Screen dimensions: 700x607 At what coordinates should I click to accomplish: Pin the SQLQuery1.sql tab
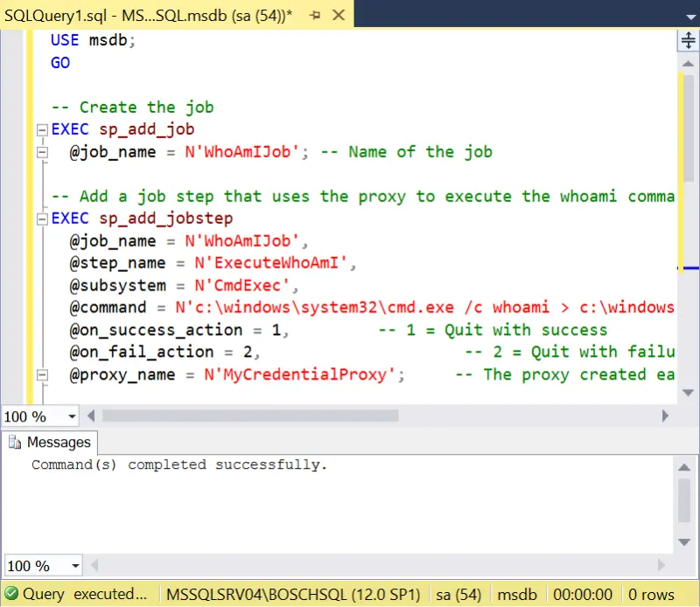[315, 16]
